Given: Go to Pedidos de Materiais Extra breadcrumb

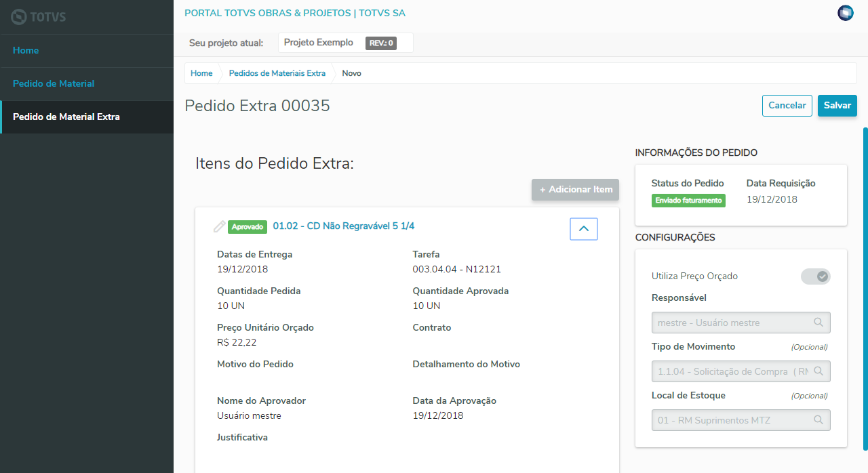Looking at the screenshot, I should click(x=277, y=73).
